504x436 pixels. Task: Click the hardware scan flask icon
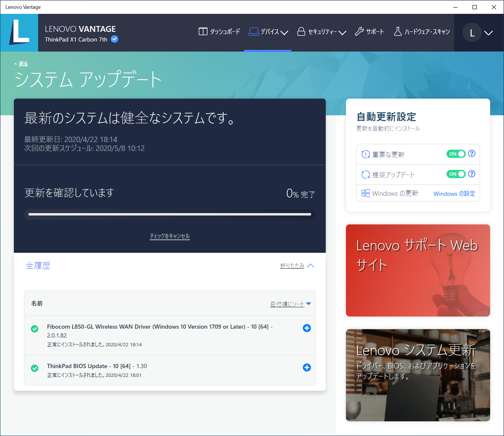click(397, 31)
